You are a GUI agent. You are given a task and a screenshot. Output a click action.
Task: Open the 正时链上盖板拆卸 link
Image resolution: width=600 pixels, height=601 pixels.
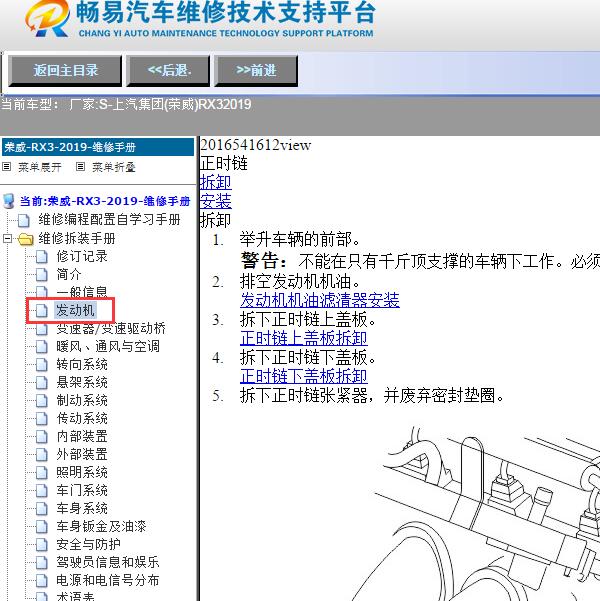pos(304,338)
